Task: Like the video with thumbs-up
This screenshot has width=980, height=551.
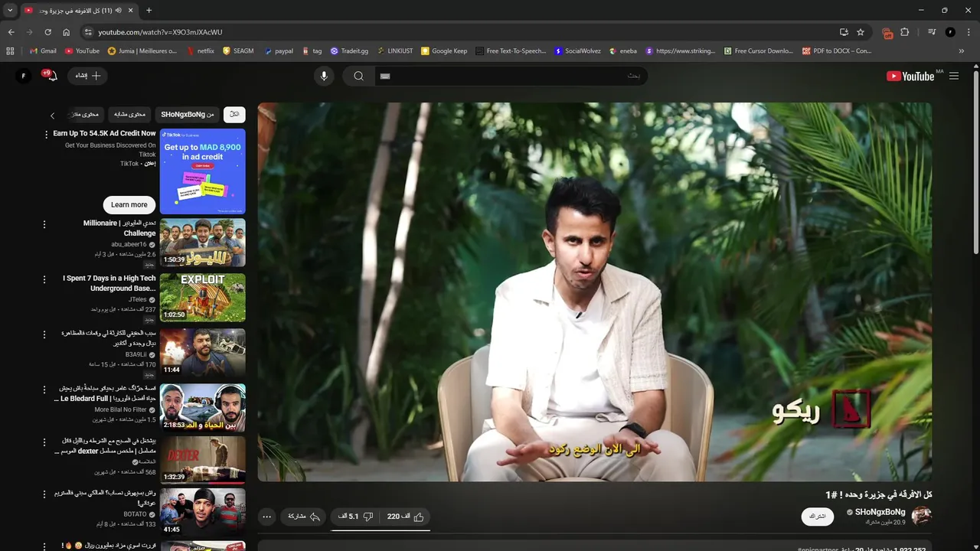Action: coord(406,517)
